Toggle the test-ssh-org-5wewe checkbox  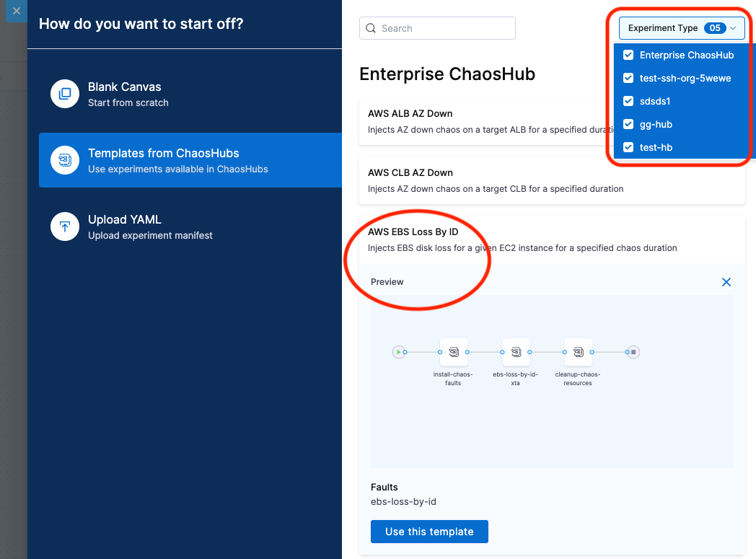pos(628,78)
